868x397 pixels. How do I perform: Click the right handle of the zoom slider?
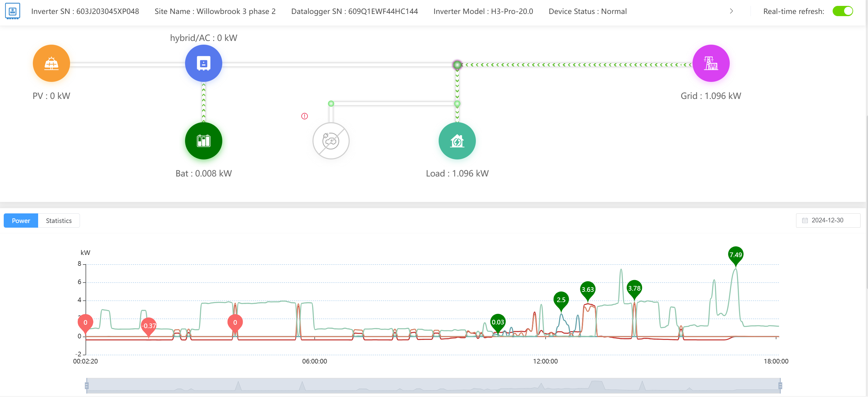pyautogui.click(x=780, y=385)
